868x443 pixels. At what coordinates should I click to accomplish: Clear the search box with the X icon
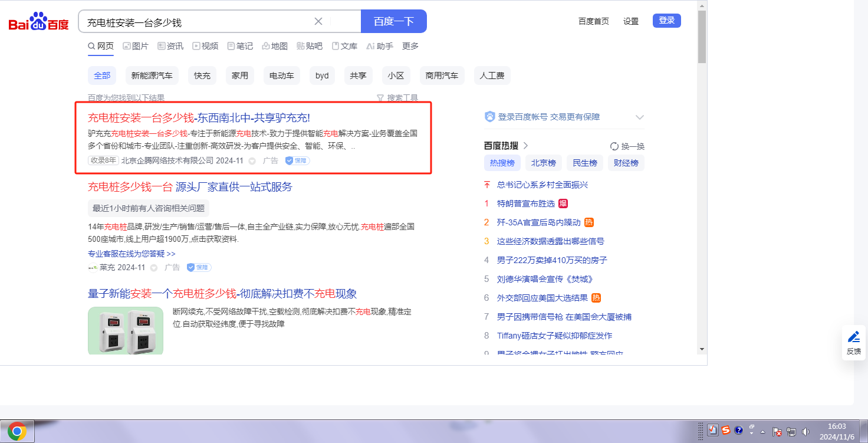point(318,22)
